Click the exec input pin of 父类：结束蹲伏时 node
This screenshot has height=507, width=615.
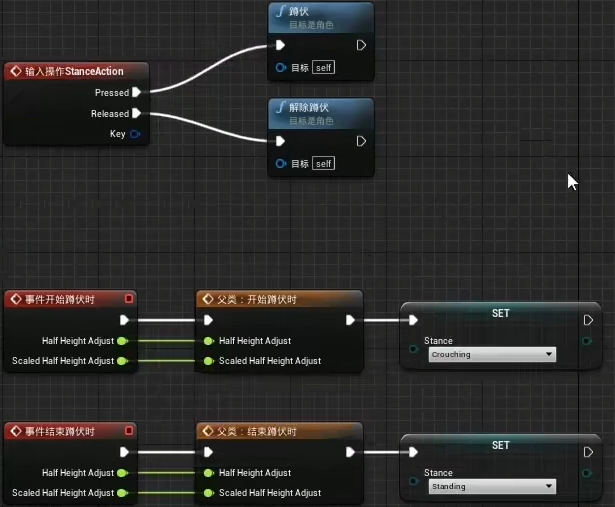coord(208,452)
